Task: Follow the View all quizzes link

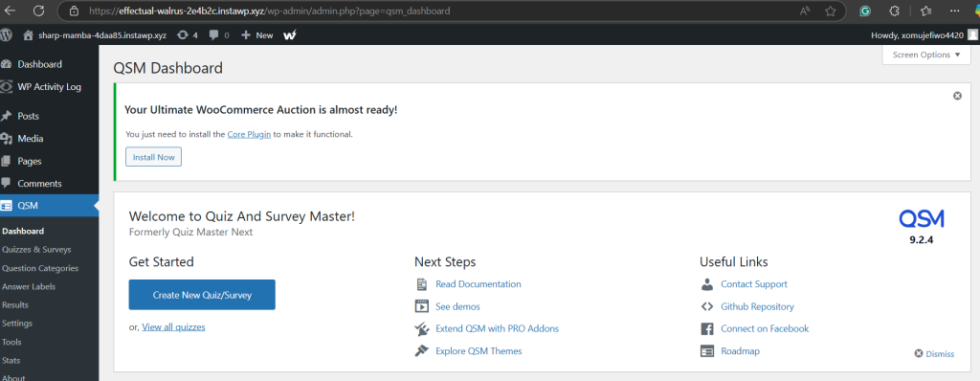Action: [x=173, y=326]
